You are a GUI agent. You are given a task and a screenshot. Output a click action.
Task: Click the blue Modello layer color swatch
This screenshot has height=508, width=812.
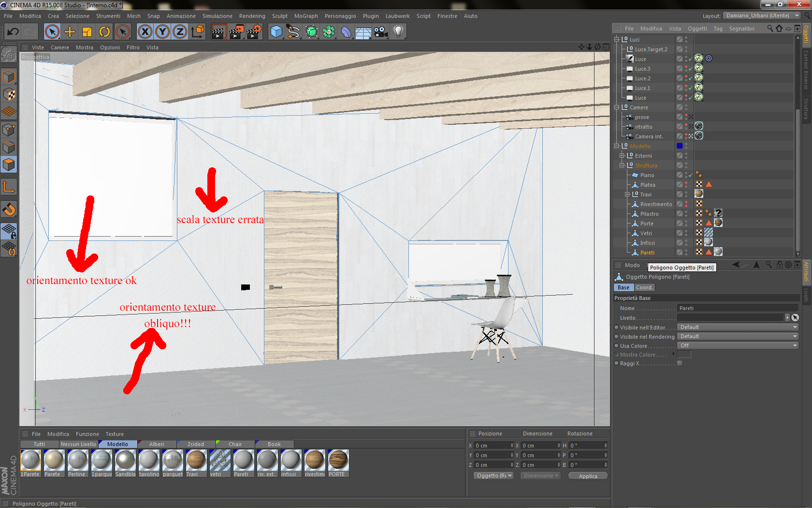tap(680, 146)
